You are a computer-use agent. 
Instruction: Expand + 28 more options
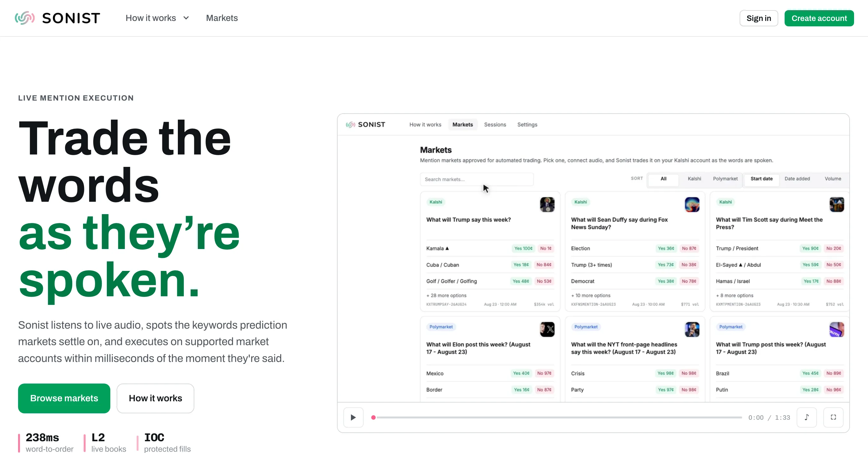coord(446,295)
